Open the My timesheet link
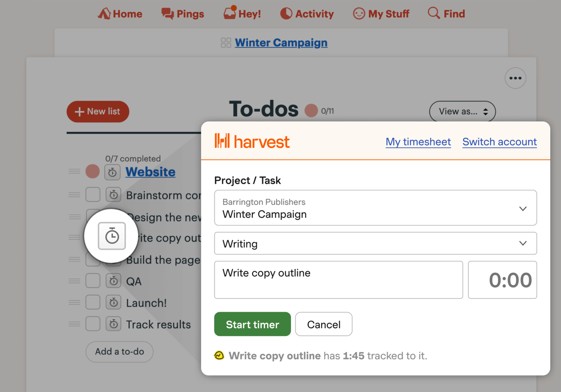Viewport: 561px width, 392px height. (418, 142)
